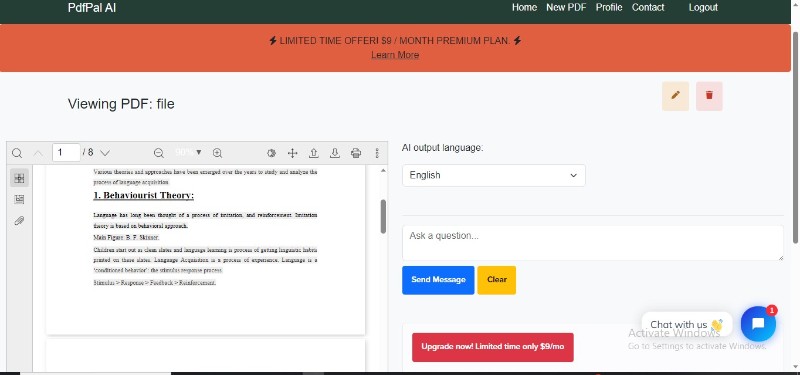Click Upgrade now $9/mo button

point(493,347)
